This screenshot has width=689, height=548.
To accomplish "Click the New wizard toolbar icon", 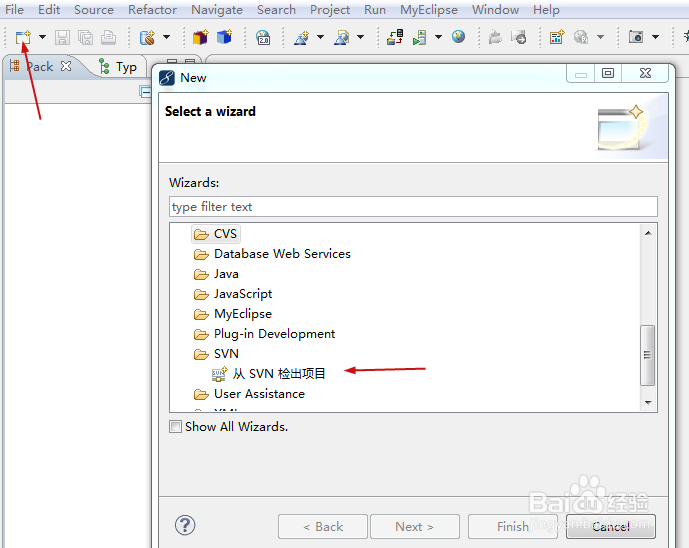I will click(x=23, y=37).
